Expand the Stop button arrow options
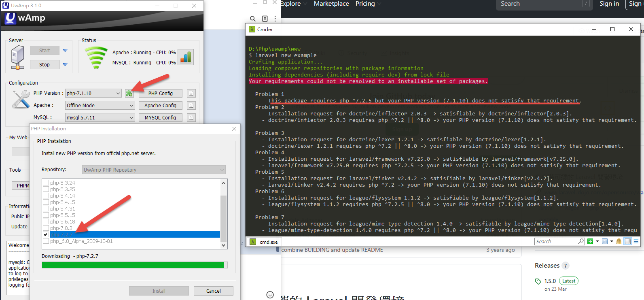Viewport: 644px width, 300px height. point(65,65)
